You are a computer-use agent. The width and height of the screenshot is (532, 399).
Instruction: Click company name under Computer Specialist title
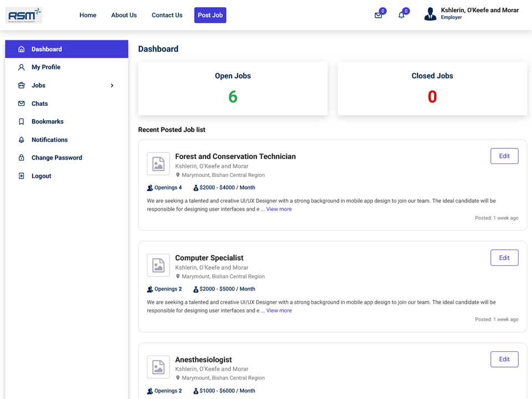212,268
